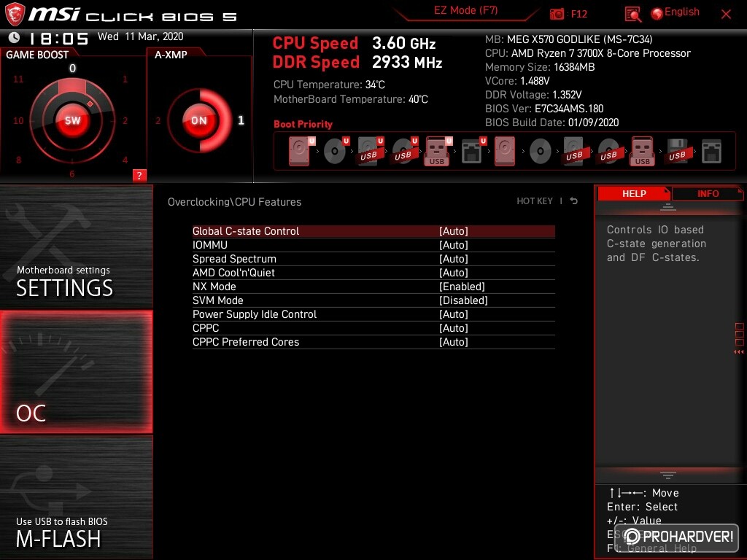747x560 pixels.
Task: Open the M-FLASH BIOS flash section
Action: point(76,497)
